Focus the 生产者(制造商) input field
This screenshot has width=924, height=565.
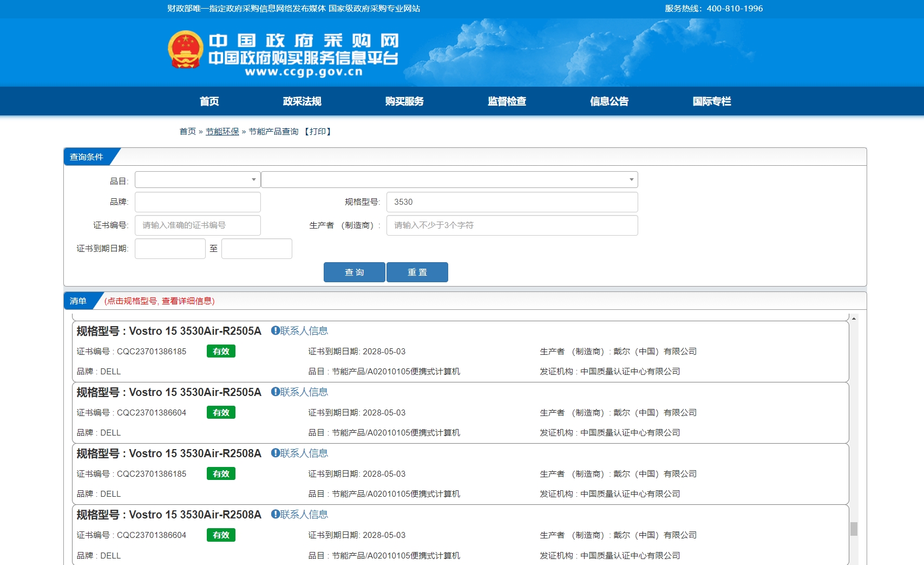coord(512,225)
